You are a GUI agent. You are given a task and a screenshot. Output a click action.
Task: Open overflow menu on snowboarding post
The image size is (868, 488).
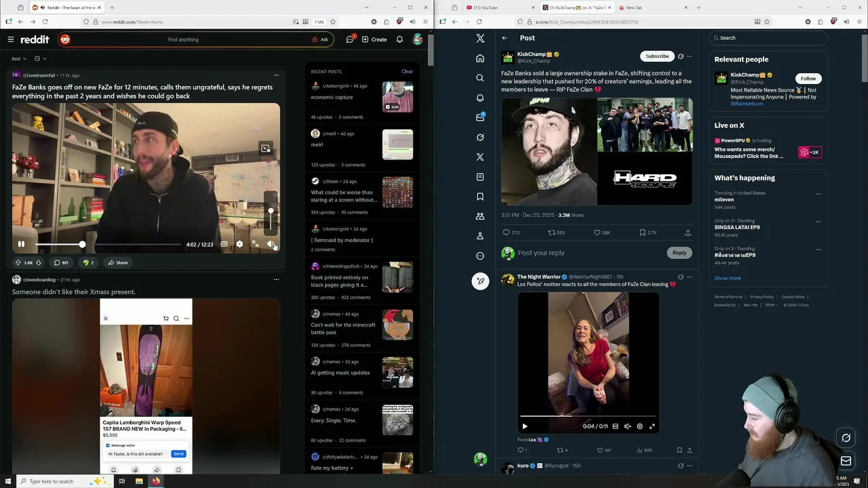point(276,279)
